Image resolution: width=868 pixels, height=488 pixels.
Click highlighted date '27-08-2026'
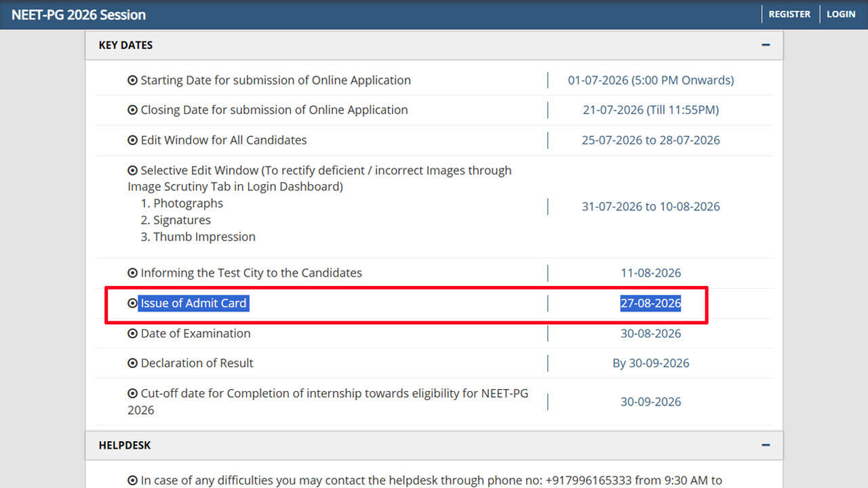click(651, 303)
